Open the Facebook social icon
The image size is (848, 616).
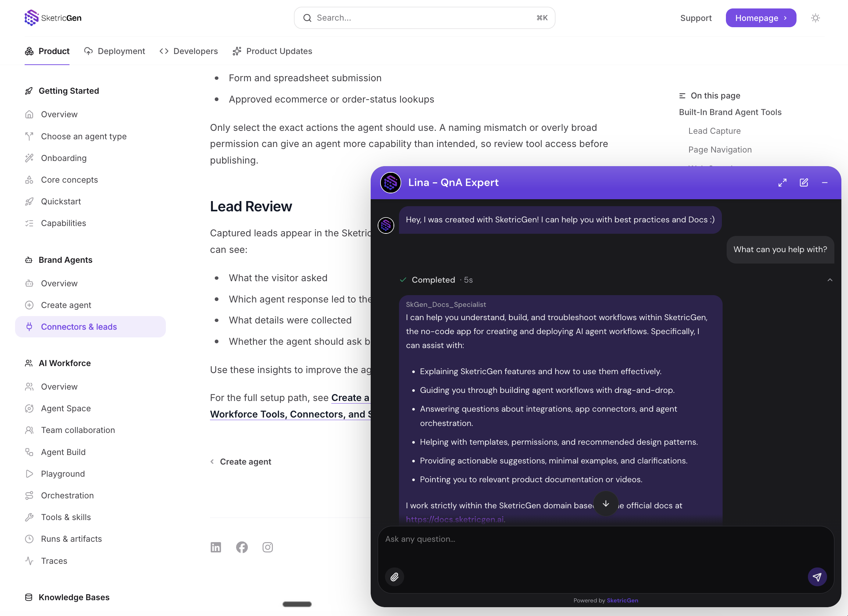pos(242,547)
